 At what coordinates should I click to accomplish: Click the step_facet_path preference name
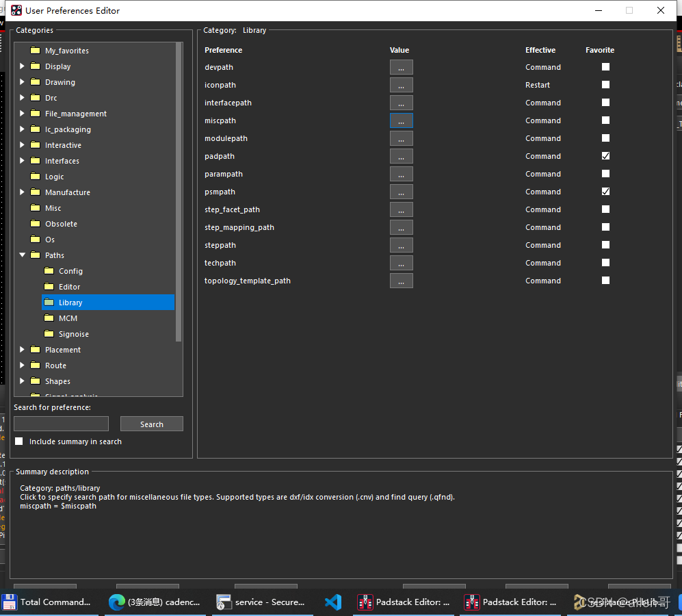pyautogui.click(x=232, y=209)
